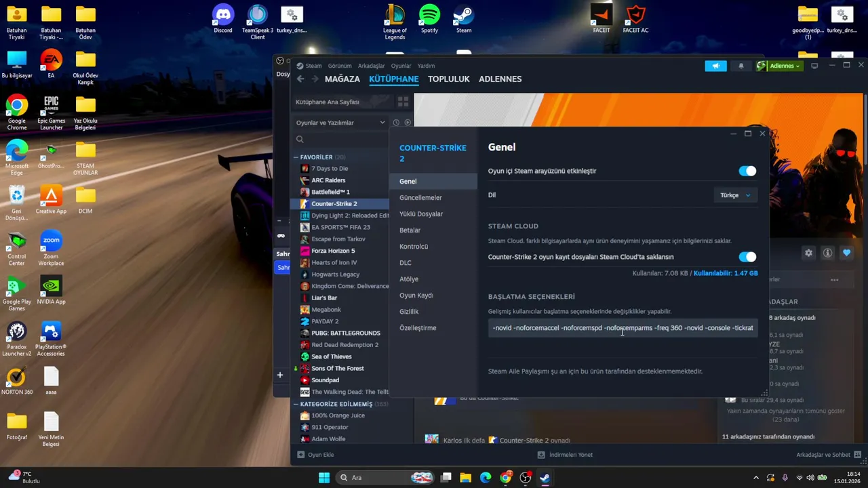The height and width of the screenshot is (488, 868).
Task: Open Arkadaşlar ve Sohbet panel
Action: pyautogui.click(x=827, y=455)
